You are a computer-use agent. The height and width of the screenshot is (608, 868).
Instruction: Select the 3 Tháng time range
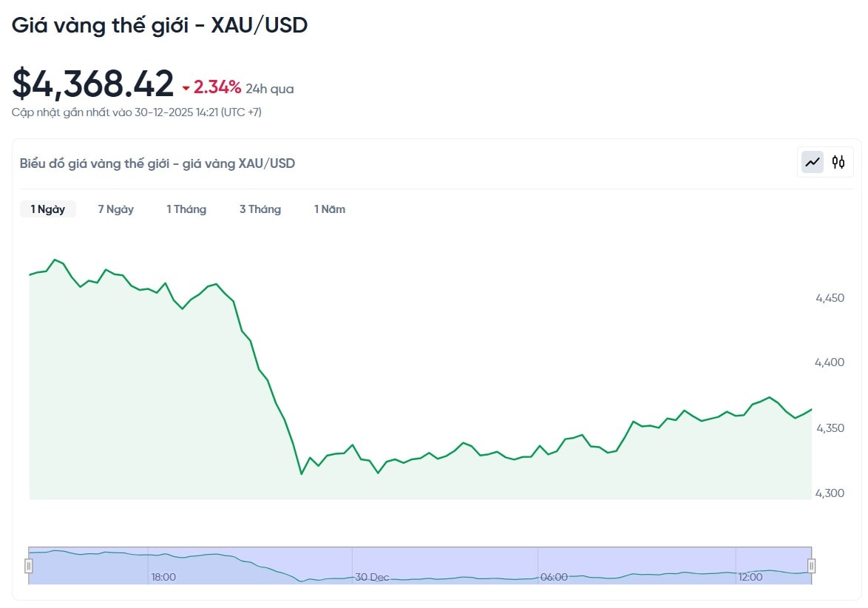(260, 209)
